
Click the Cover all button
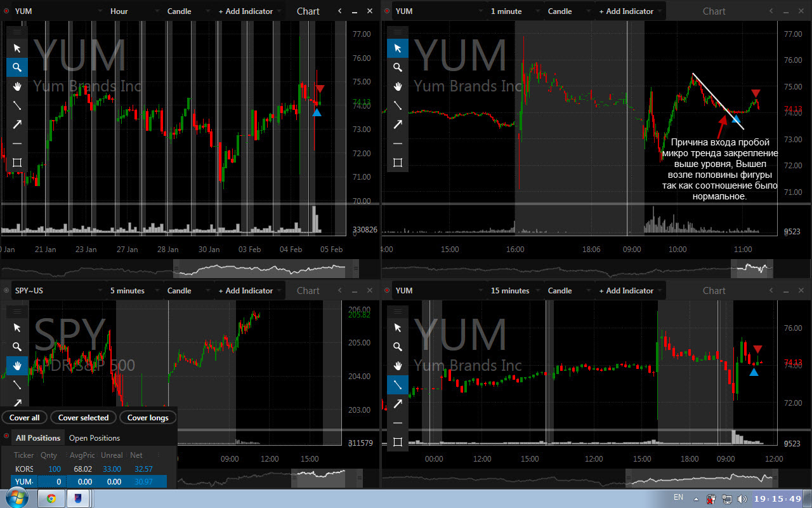[x=24, y=417]
